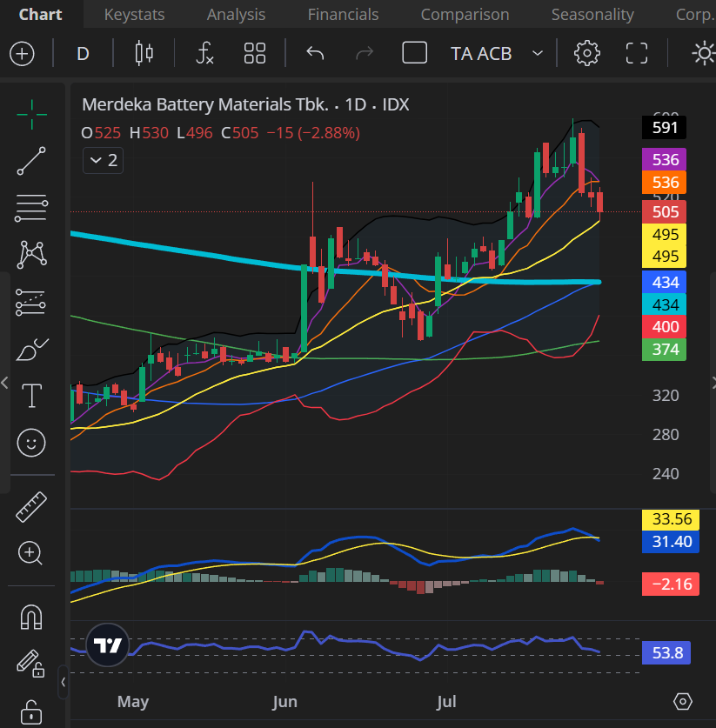The width and height of the screenshot is (716, 728).
Task: Select the zoom in tool
Action: click(x=30, y=553)
